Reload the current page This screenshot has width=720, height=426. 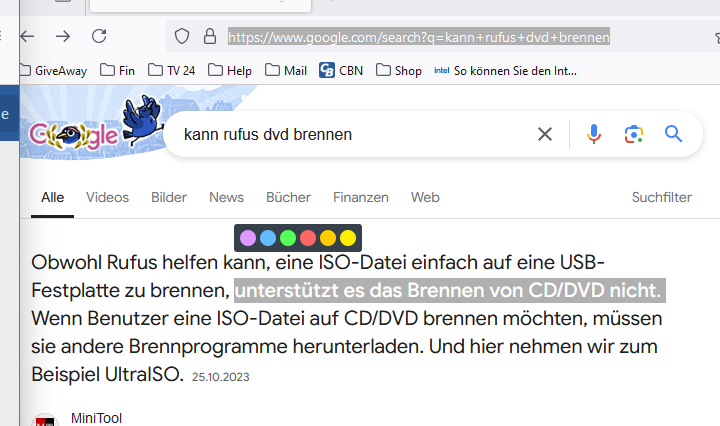pyautogui.click(x=99, y=36)
